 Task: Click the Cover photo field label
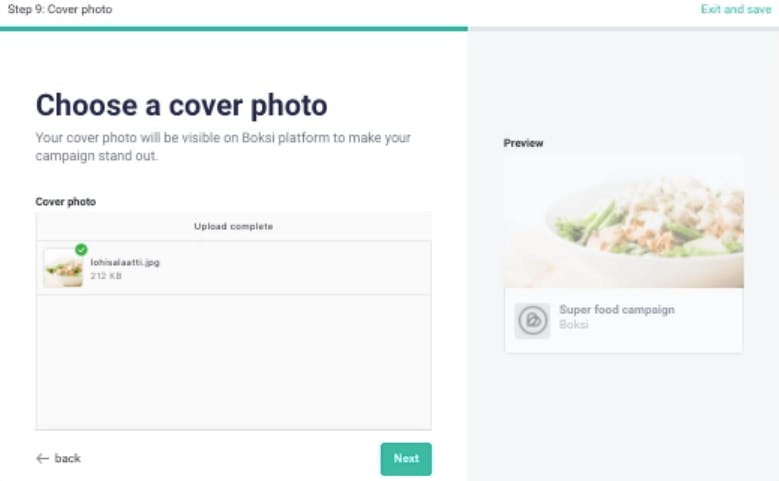point(65,202)
